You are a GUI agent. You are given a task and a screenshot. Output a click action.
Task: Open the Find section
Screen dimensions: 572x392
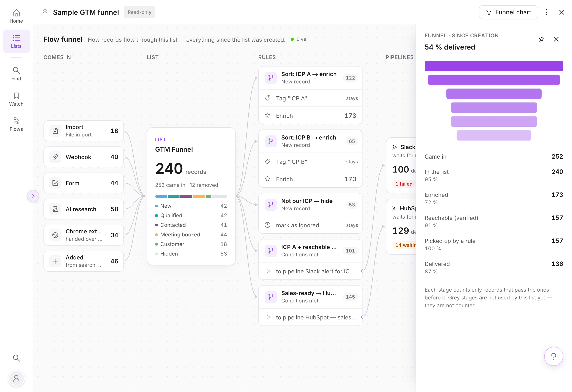[16, 74]
